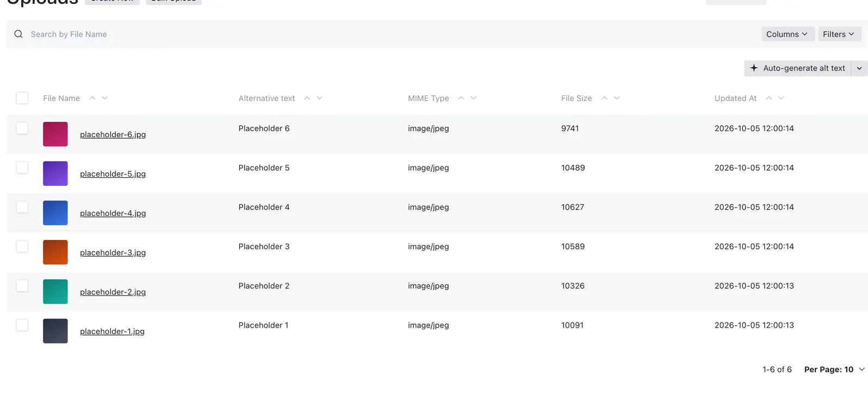Sort Updated At ascending arrow
The image size is (868, 400).
[x=769, y=98]
